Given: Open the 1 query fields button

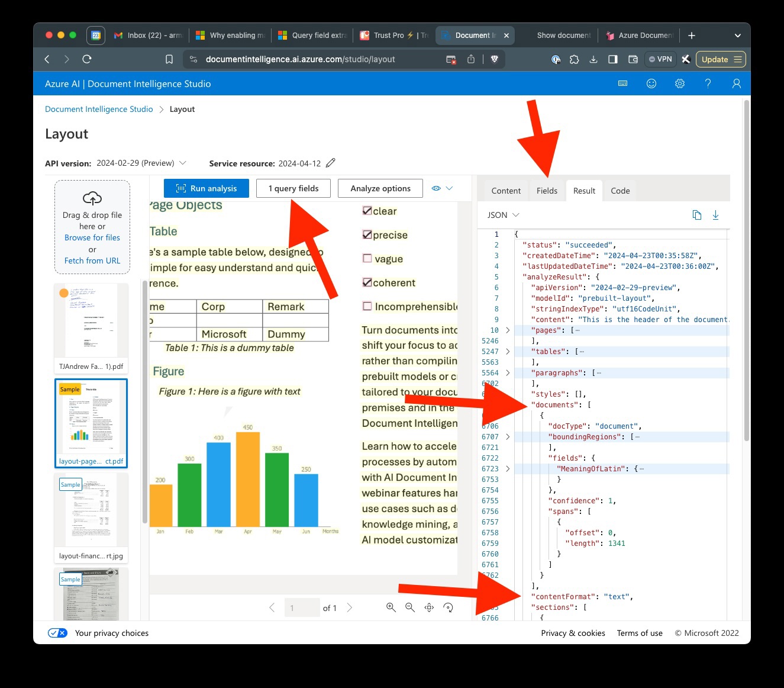Looking at the screenshot, I should click(293, 188).
